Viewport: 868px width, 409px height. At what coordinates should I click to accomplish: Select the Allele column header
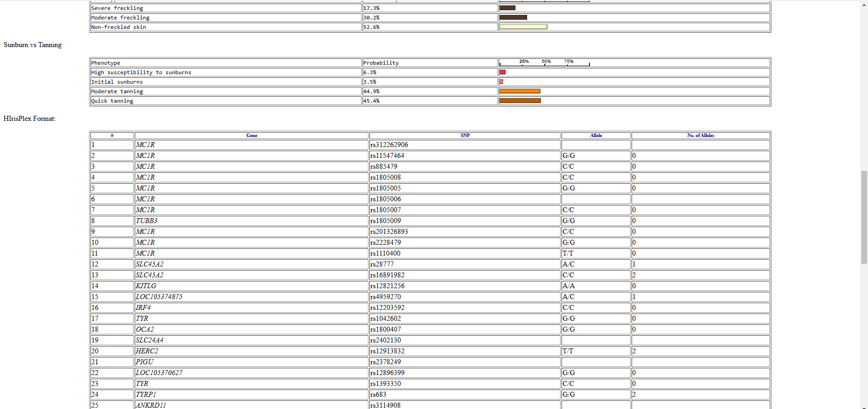pos(595,135)
